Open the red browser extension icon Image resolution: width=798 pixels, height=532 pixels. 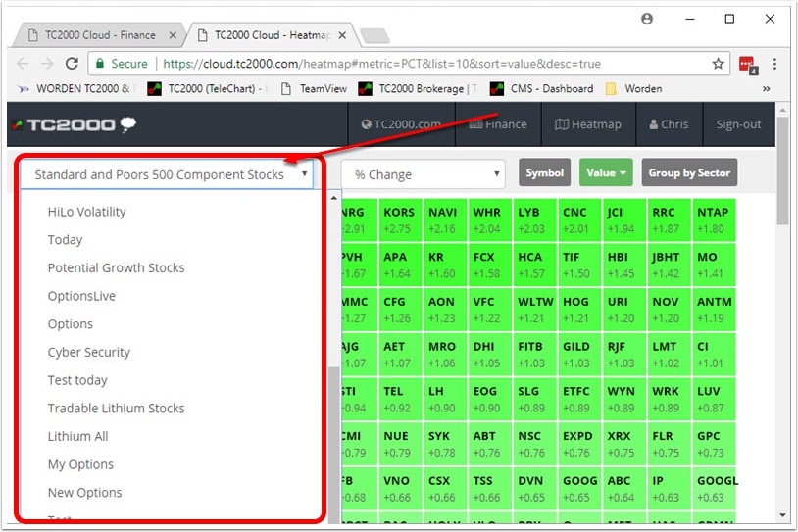coord(748,65)
